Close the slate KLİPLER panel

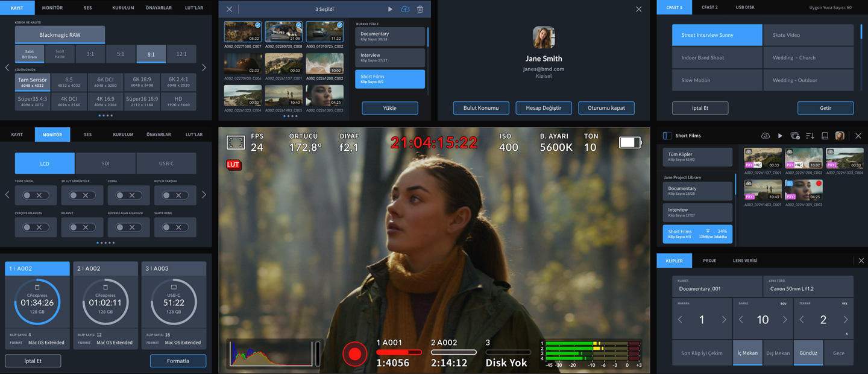click(x=861, y=261)
